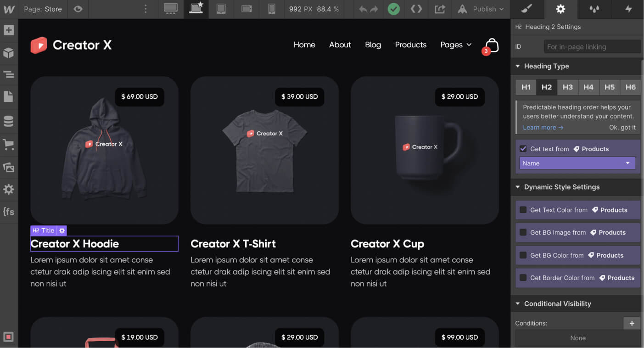
Task: Expand the Pages nav dropdown
Action: pyautogui.click(x=456, y=45)
